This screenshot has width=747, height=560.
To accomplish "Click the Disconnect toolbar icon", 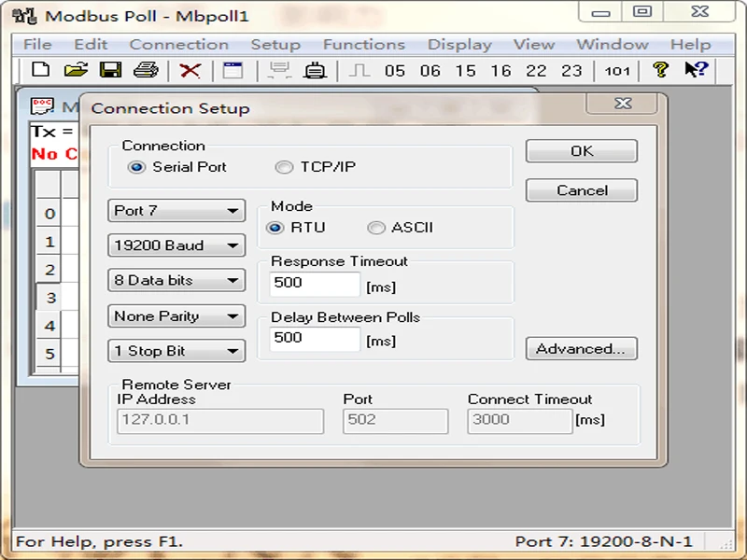I will click(315, 71).
